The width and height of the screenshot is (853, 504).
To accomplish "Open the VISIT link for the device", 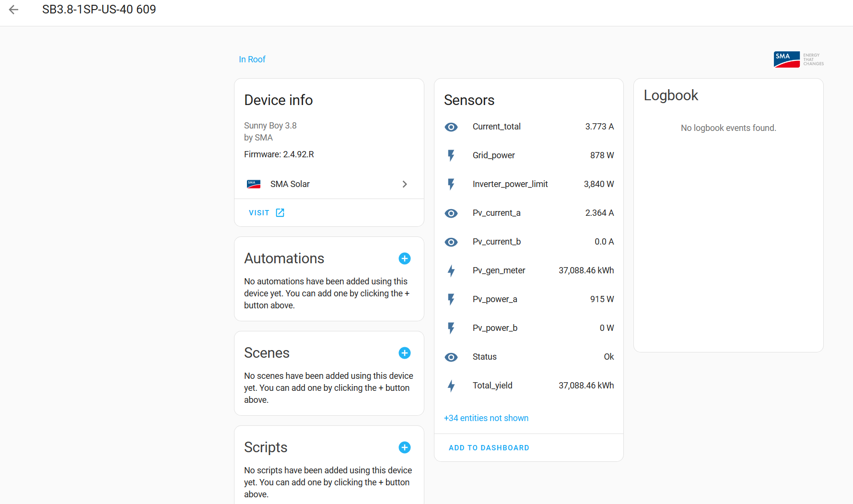I will point(265,212).
